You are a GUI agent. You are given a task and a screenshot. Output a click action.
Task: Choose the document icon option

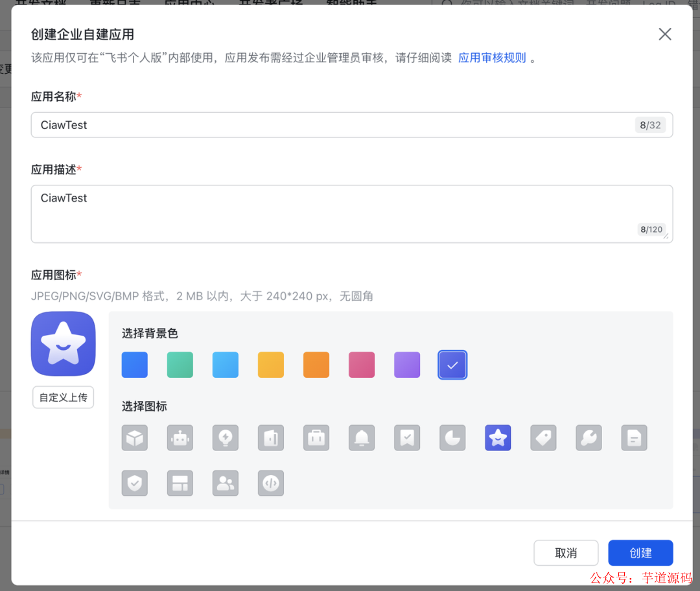(634, 437)
